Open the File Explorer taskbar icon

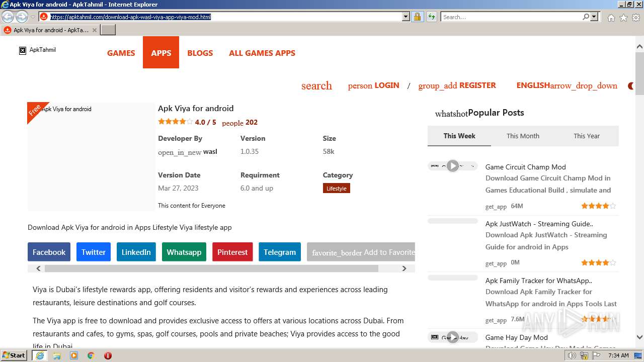pyautogui.click(x=57, y=355)
